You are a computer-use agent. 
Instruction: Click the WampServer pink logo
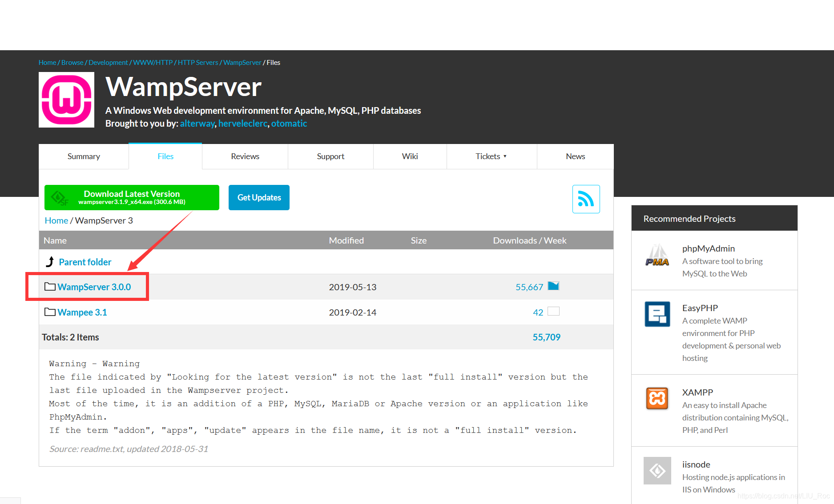click(x=66, y=100)
